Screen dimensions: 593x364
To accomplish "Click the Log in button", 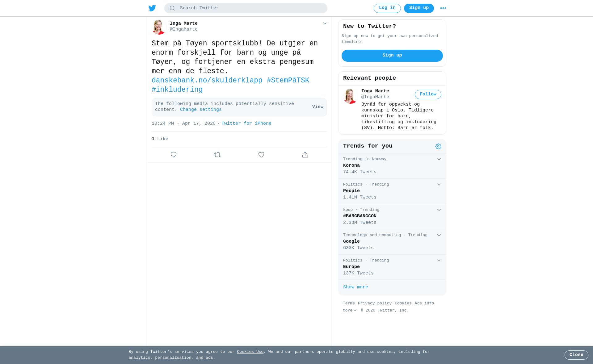I will [387, 8].
